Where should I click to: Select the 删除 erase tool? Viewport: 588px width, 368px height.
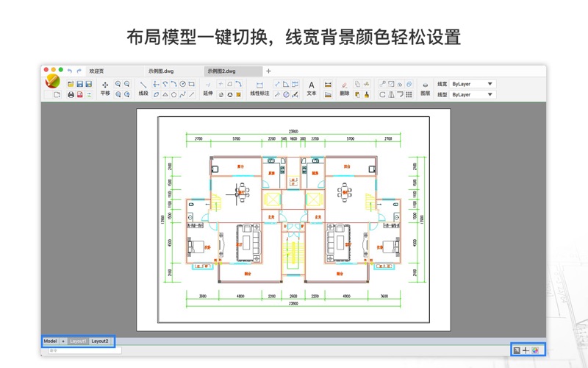344,88
